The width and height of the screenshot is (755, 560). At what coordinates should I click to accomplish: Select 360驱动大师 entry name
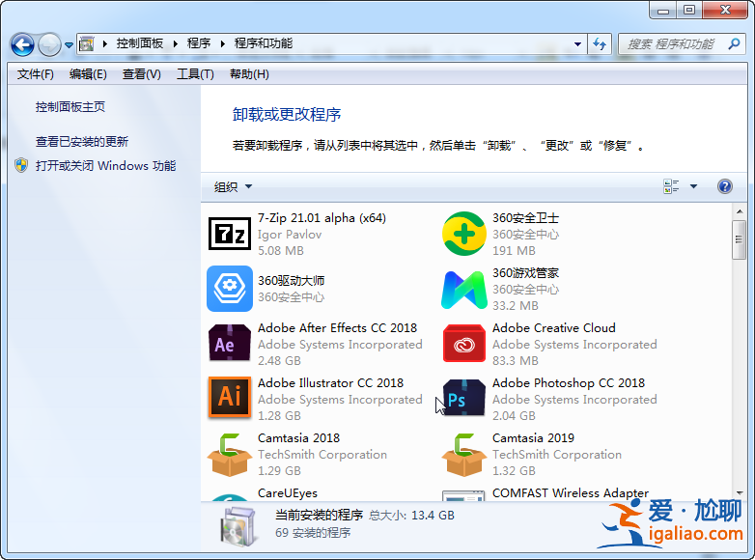pyautogui.click(x=291, y=281)
